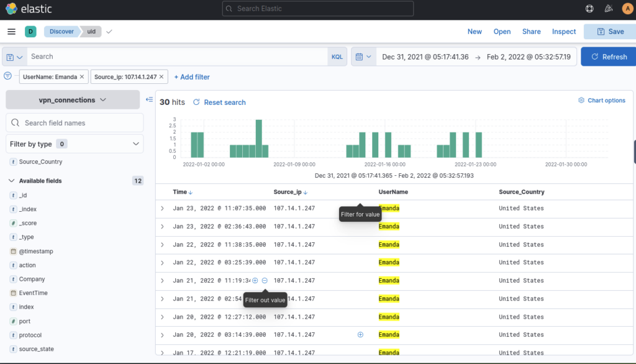Expand Jan 20 03:14:39 row

point(162,335)
